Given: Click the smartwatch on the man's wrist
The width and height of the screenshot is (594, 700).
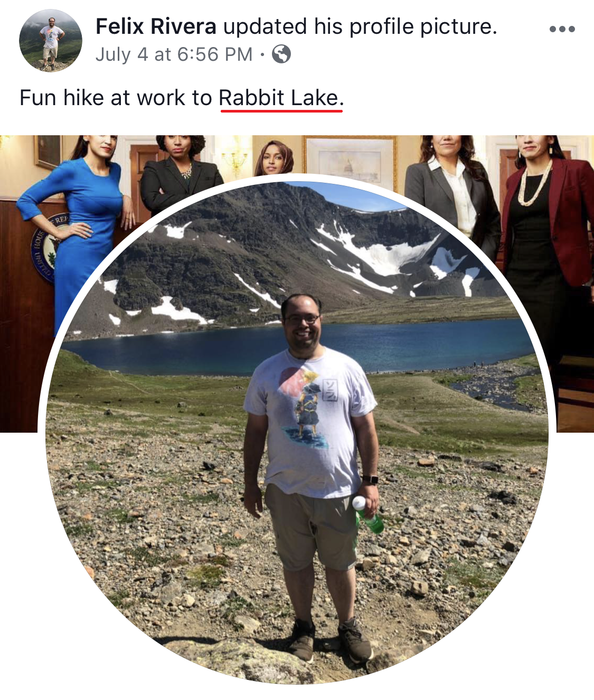Looking at the screenshot, I should pyautogui.click(x=370, y=480).
